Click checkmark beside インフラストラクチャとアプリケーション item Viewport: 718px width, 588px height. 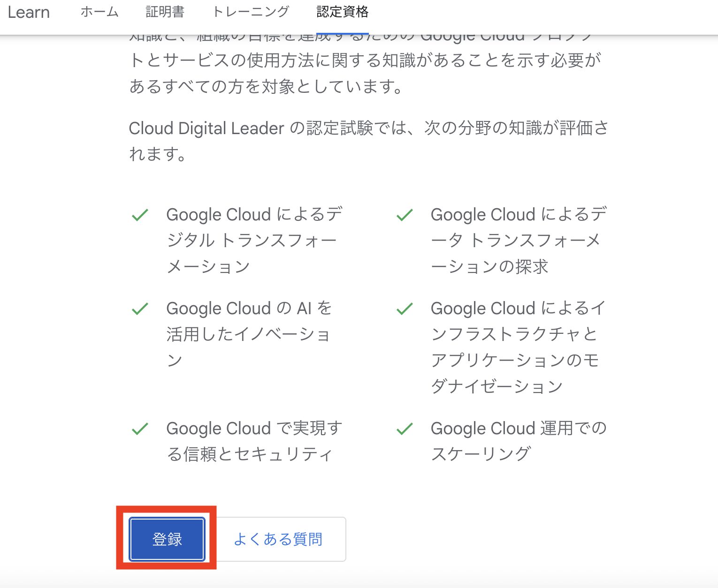(405, 309)
